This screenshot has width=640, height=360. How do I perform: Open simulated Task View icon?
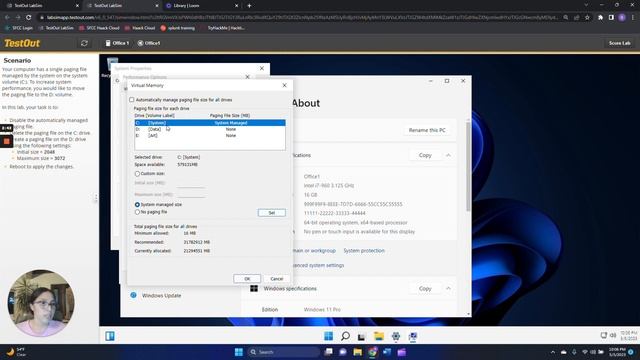tap(361, 336)
